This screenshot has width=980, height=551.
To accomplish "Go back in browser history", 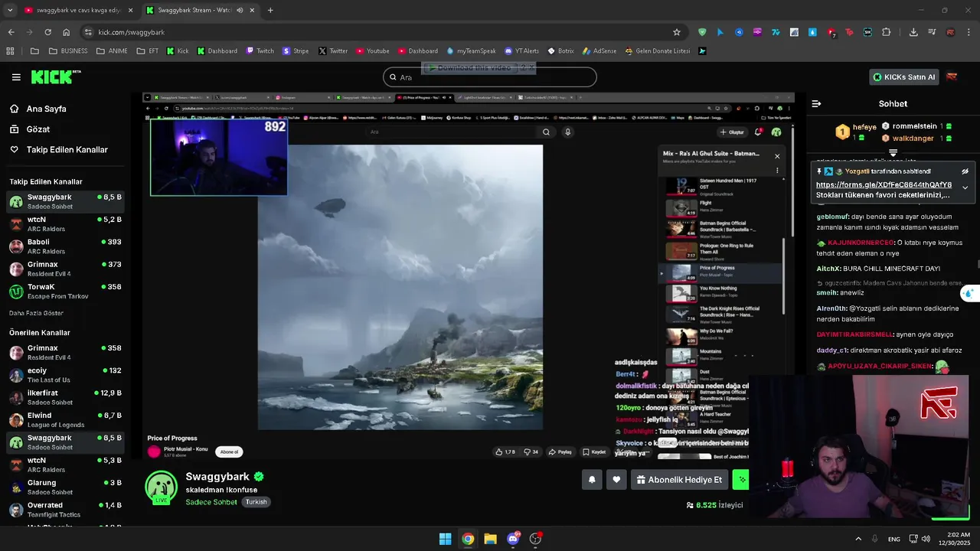I will (x=11, y=32).
